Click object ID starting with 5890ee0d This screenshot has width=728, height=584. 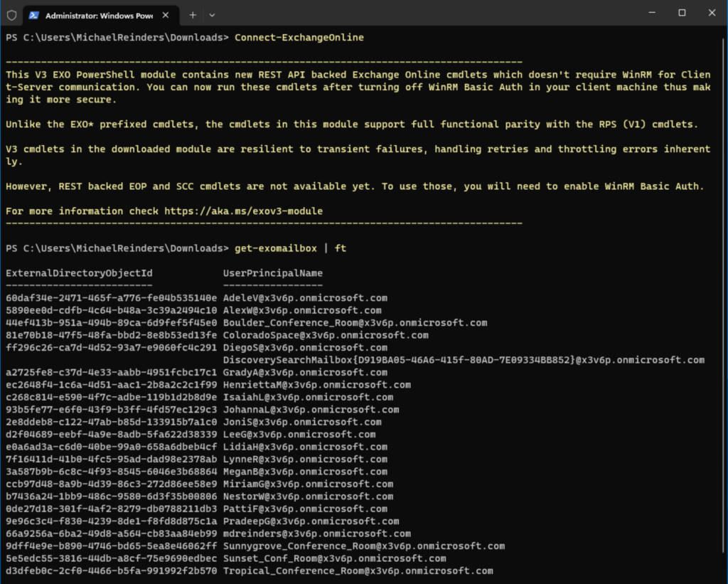112,310
